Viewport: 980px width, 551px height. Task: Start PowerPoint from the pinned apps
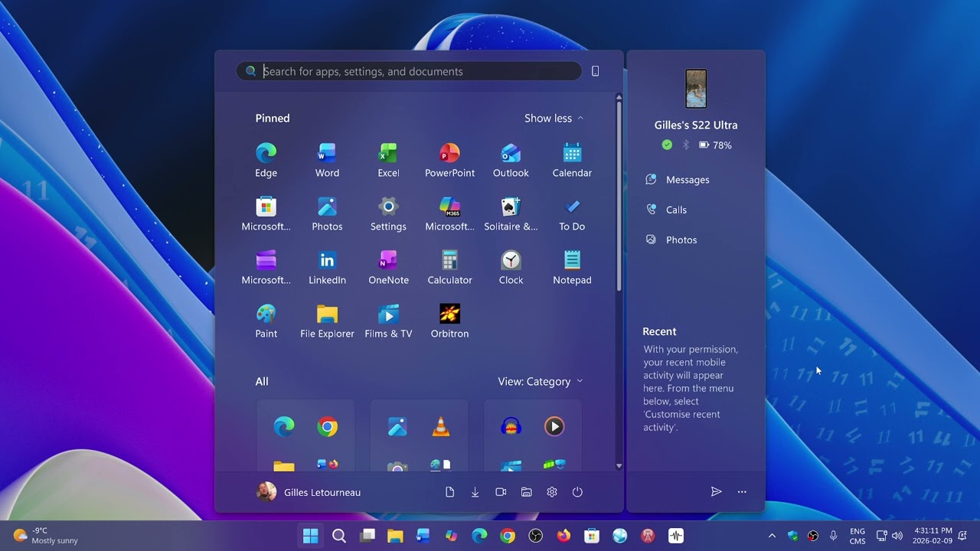[x=449, y=160]
